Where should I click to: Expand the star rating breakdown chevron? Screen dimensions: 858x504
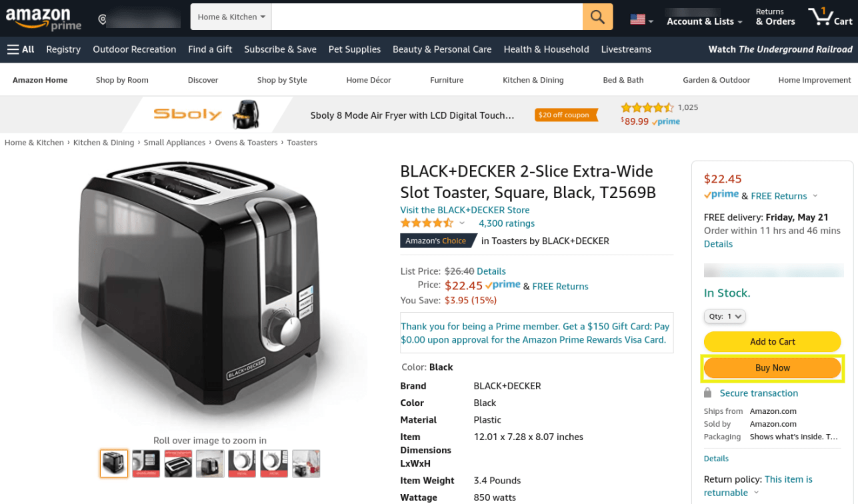(x=462, y=223)
